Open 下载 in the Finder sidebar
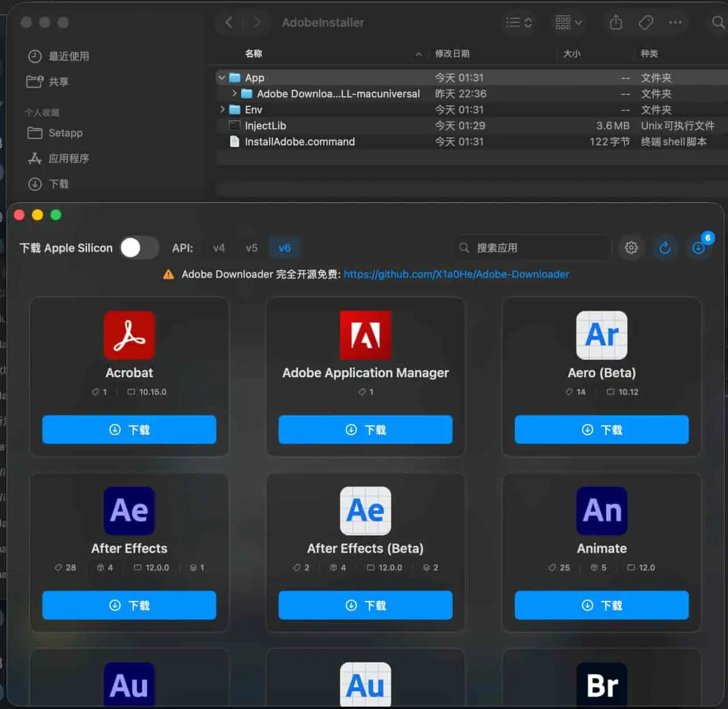 tap(59, 184)
